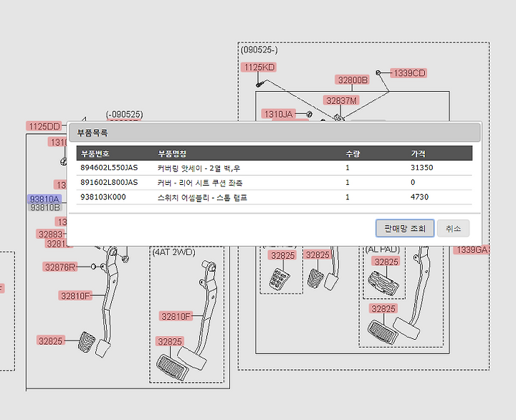Select part number 938103K000 in list
Image resolution: width=516 pixels, height=420 pixels.
click(103, 197)
